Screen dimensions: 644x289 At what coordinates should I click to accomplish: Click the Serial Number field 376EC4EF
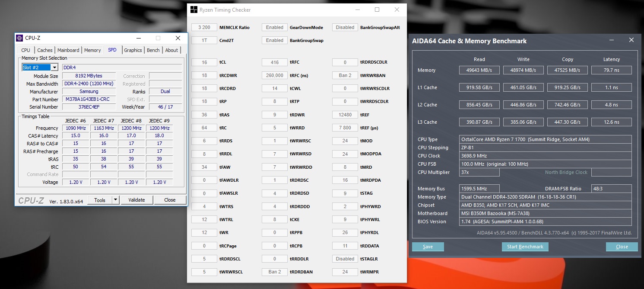coord(89,107)
